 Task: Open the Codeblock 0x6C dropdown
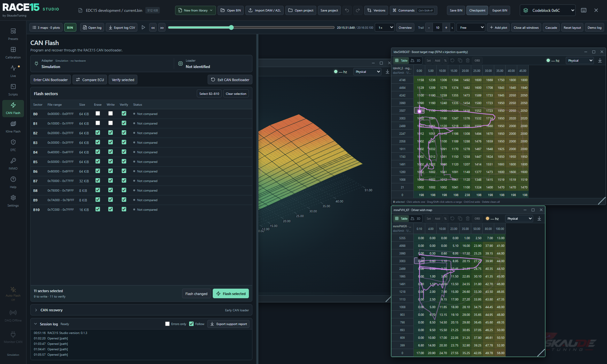(x=548, y=10)
